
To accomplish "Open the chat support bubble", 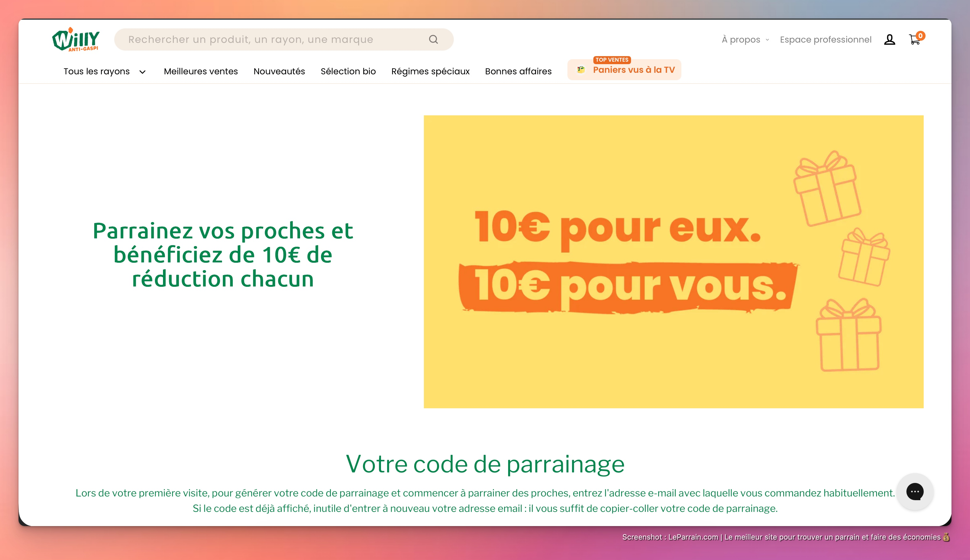I will click(914, 492).
